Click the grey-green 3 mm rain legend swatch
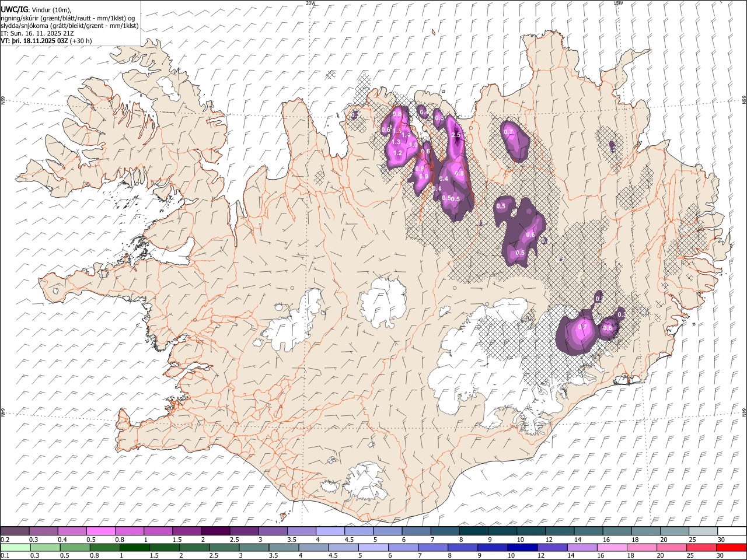Screen dimensions: 747x560 tap(254, 547)
